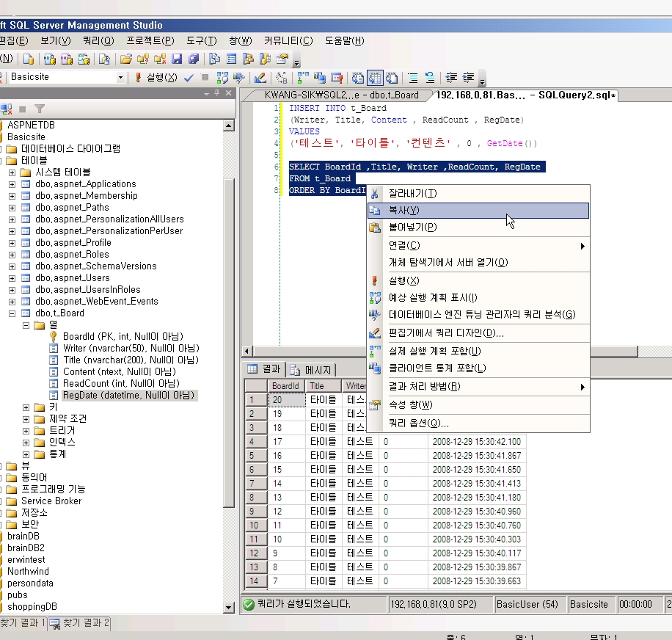The height and width of the screenshot is (640, 672).
Task: Switch output to Results to File
Action: point(392,78)
